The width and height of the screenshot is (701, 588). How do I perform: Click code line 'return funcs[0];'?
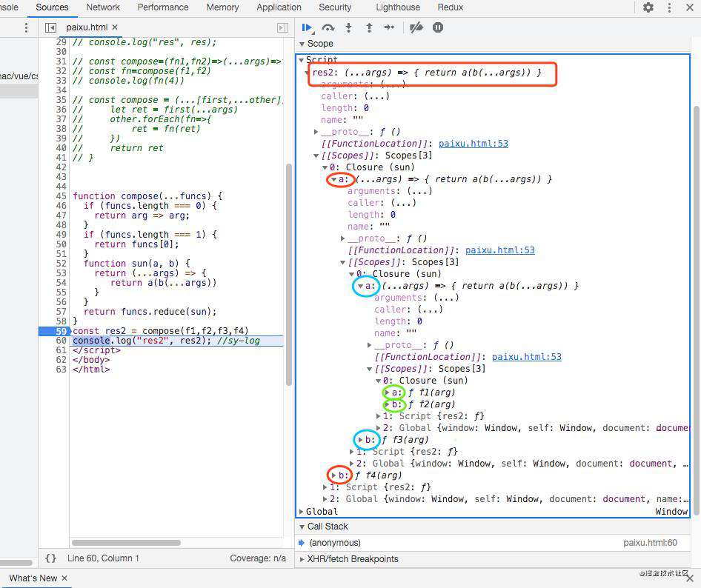136,244
